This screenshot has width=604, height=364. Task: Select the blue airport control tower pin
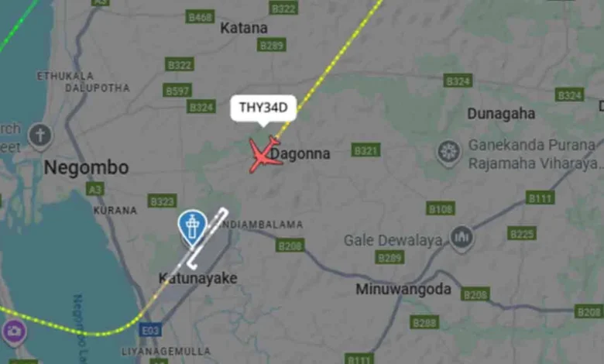[192, 227]
